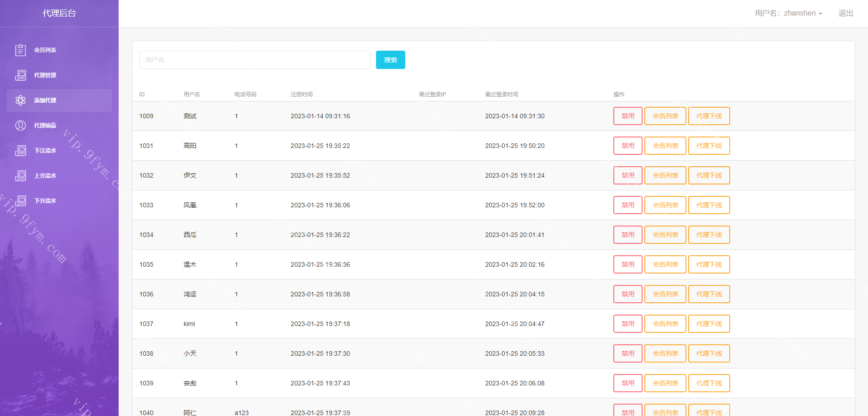This screenshot has height=416, width=868.
Task: Open the zhanshen username dropdown
Action: pyautogui.click(x=788, y=13)
